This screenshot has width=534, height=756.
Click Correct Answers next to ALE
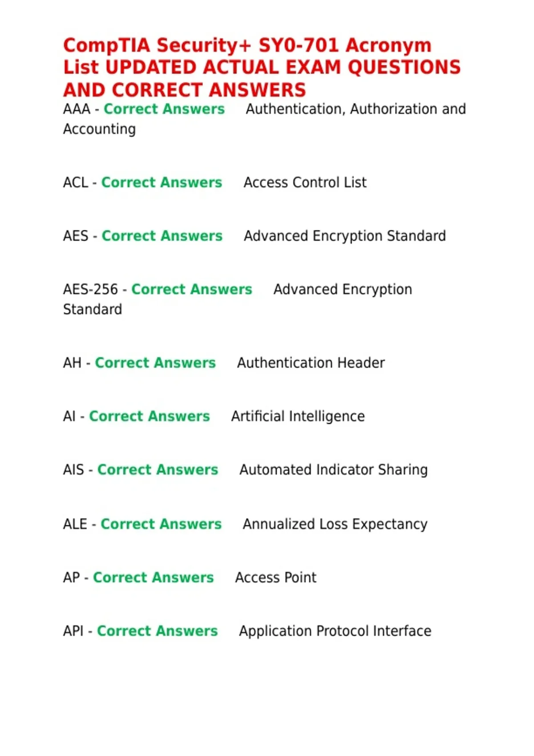161,524
